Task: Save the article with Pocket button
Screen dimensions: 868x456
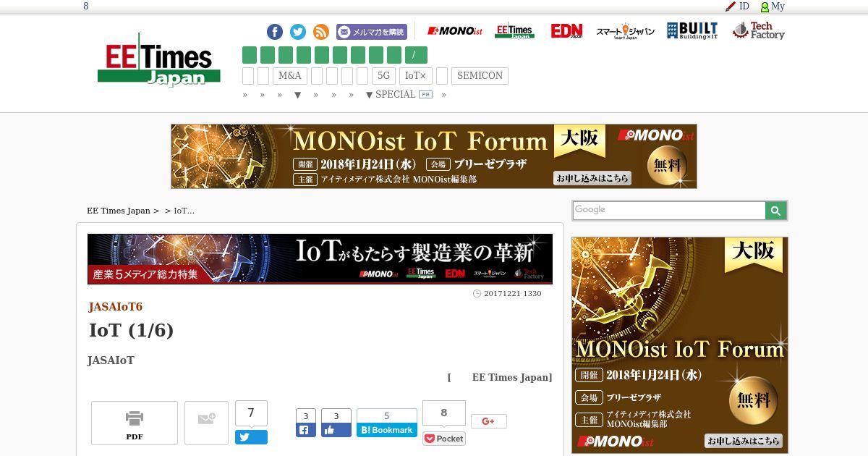Action: click(444, 439)
